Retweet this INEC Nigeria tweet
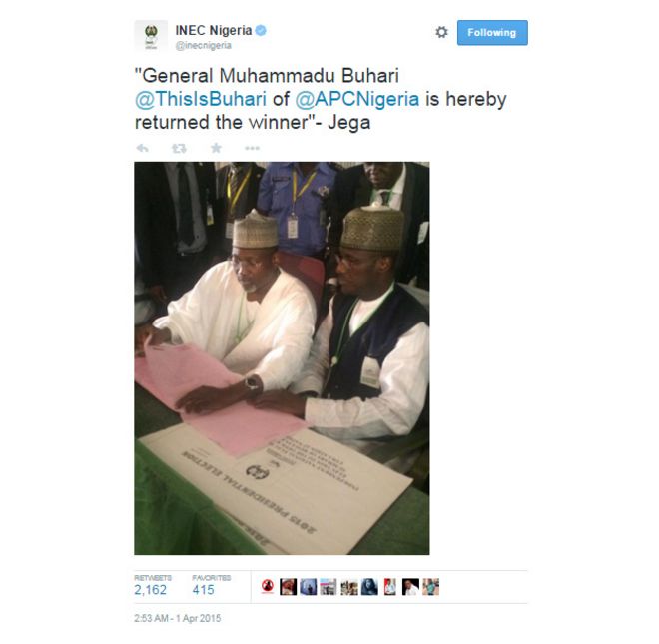Viewport: 659px width, 644px height. click(179, 148)
